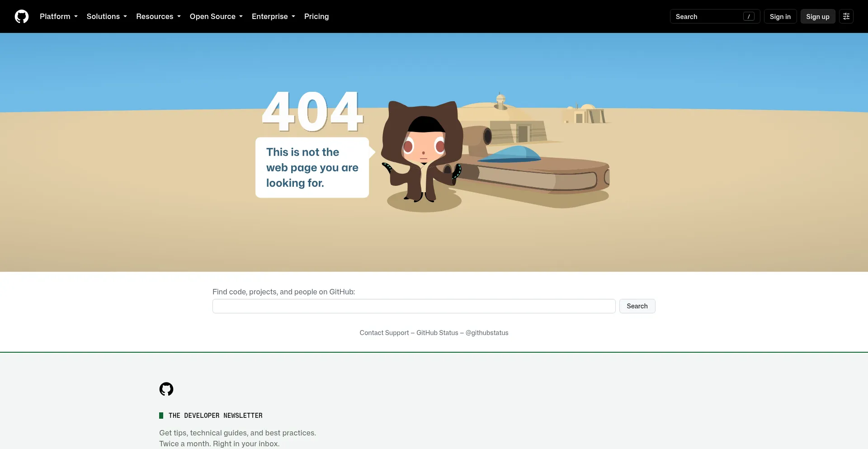Click the Search button beside the field
This screenshot has height=449, width=868.
[x=637, y=306]
